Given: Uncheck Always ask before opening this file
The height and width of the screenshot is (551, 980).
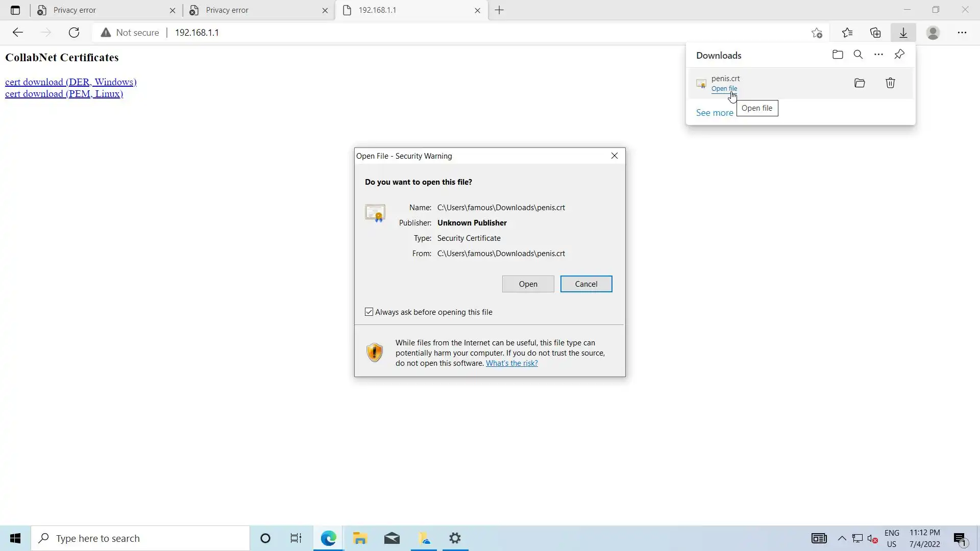Looking at the screenshot, I should click(x=369, y=312).
